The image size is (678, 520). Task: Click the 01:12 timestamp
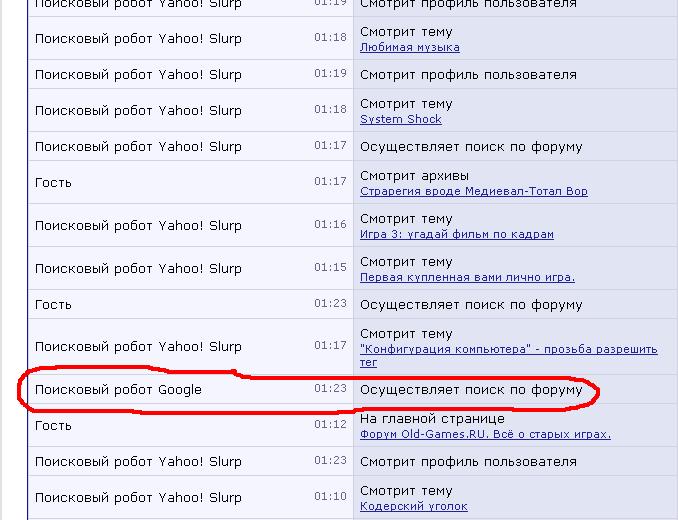tap(330, 425)
